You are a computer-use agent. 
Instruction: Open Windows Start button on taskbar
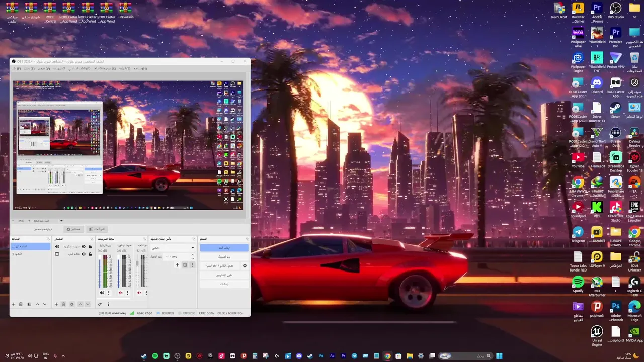click(499, 356)
